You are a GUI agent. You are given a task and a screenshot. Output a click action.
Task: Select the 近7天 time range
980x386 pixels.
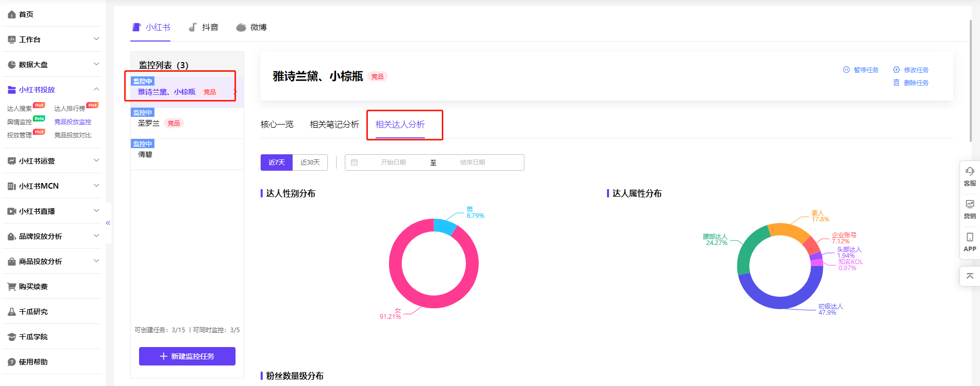coord(277,162)
